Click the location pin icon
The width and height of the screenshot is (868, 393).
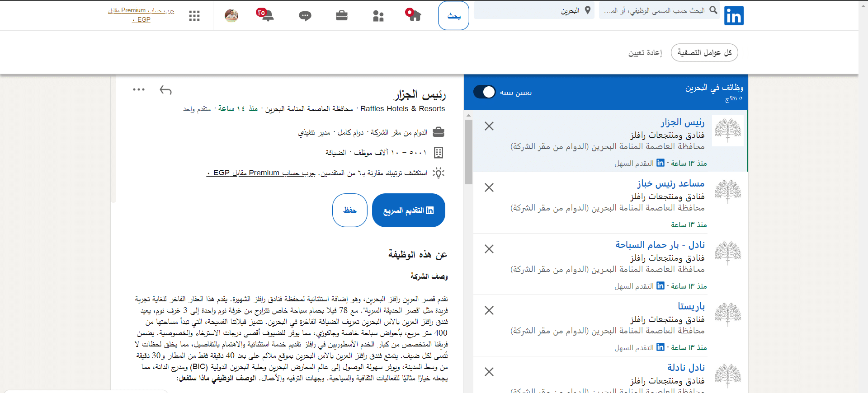587,10
